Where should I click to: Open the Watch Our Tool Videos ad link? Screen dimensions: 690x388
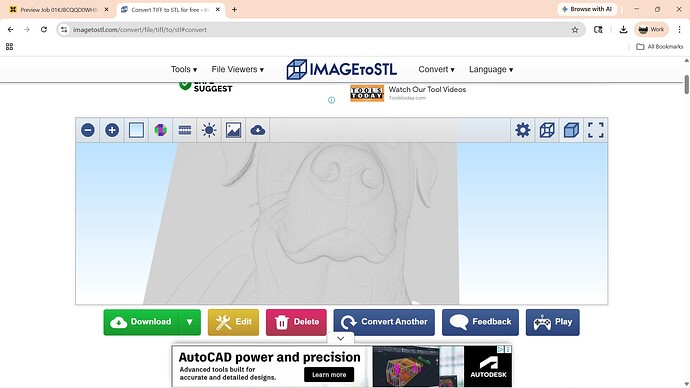tap(427, 89)
